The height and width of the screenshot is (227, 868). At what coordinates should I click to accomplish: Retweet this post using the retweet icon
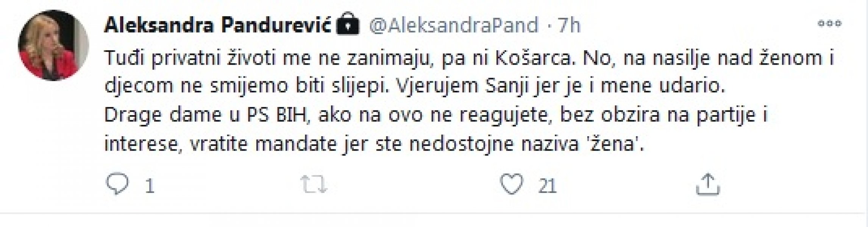314,185
